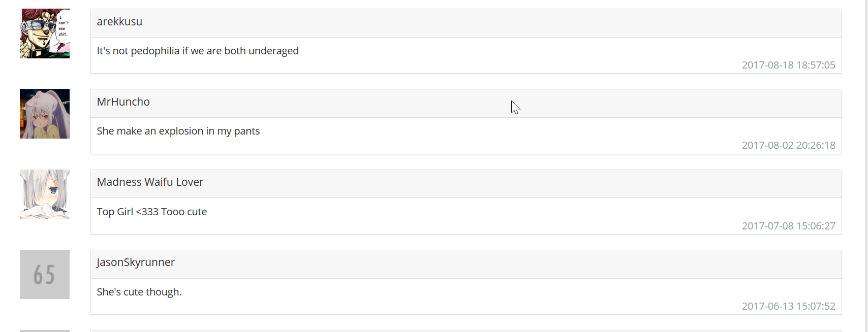Click the 'explosion in my pants' comment
This screenshot has width=868, height=332.
pyautogui.click(x=178, y=131)
